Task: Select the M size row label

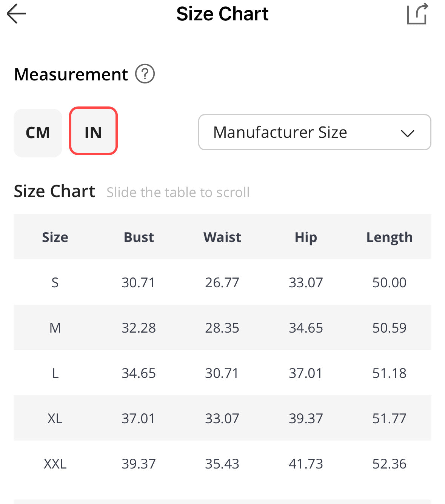Action: click(x=55, y=328)
